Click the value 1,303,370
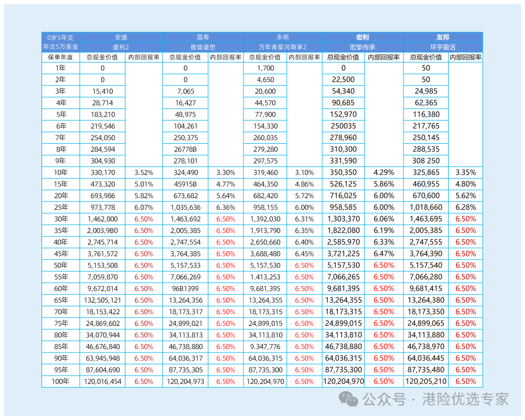Viewport: 525px width, 420px height. click(344, 219)
